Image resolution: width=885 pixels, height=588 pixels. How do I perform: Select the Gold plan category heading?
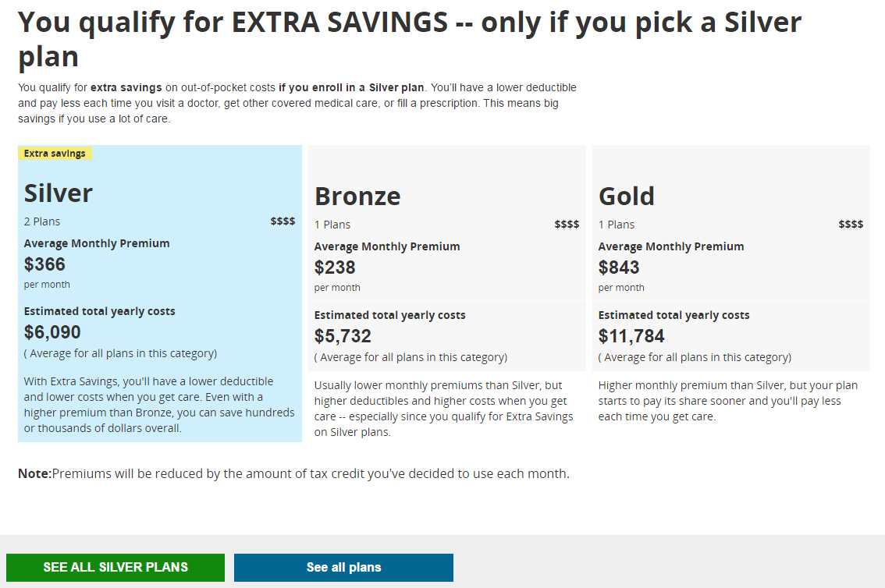pos(627,197)
